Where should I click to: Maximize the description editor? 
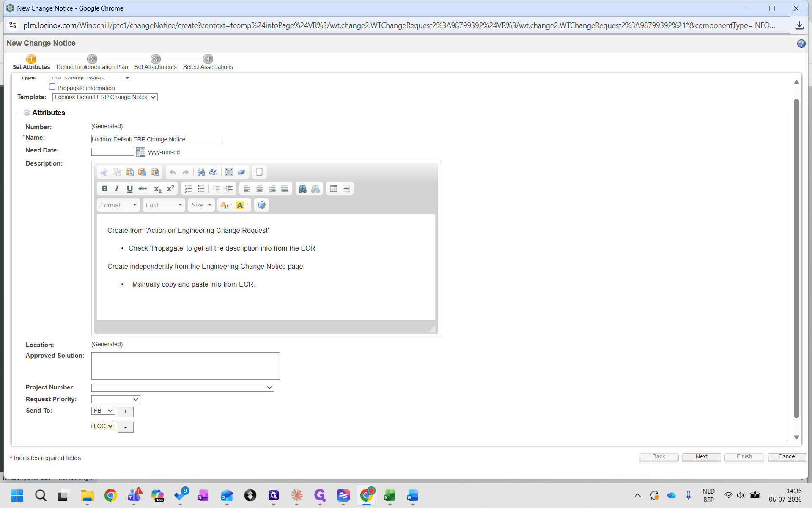pos(262,205)
